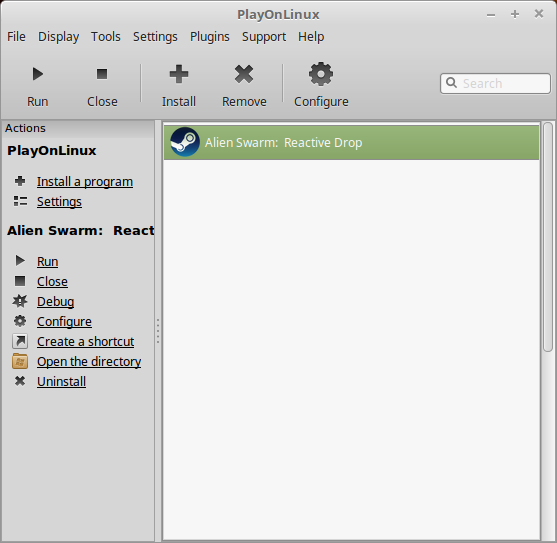Click the sidebar Run link

48,261
